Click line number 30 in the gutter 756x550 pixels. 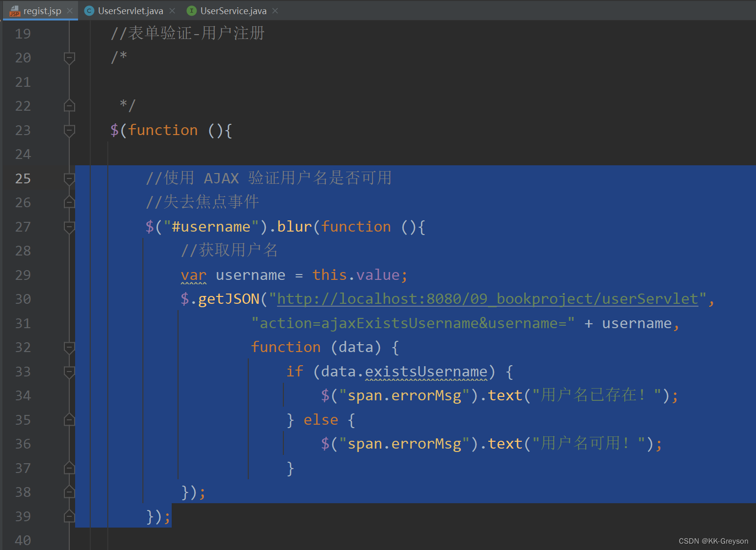[23, 299]
